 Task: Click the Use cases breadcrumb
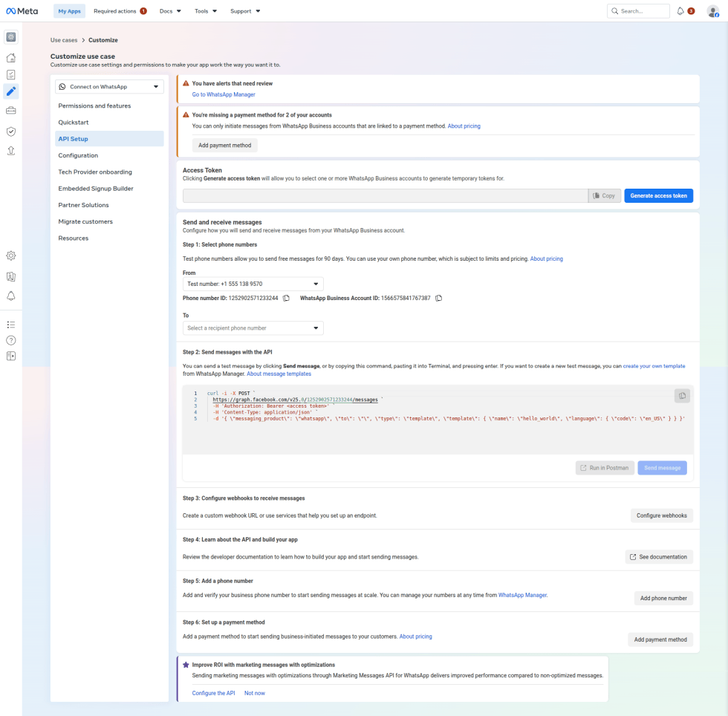click(64, 40)
